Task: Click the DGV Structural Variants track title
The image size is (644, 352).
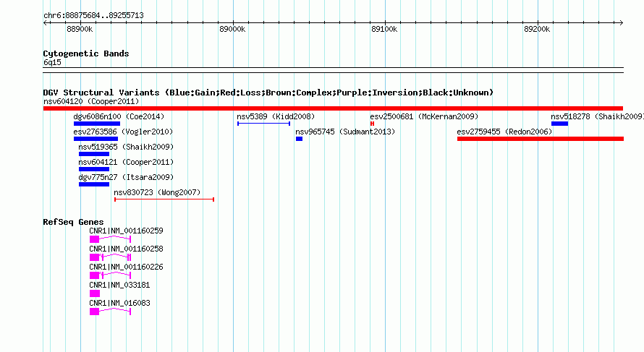Action: 268,93
